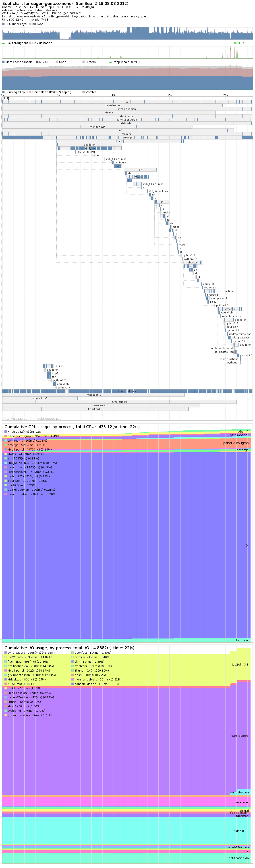Click the 'Cumulative CPU usage' heading
Screen dimensions: 255x868
coord(72,427)
